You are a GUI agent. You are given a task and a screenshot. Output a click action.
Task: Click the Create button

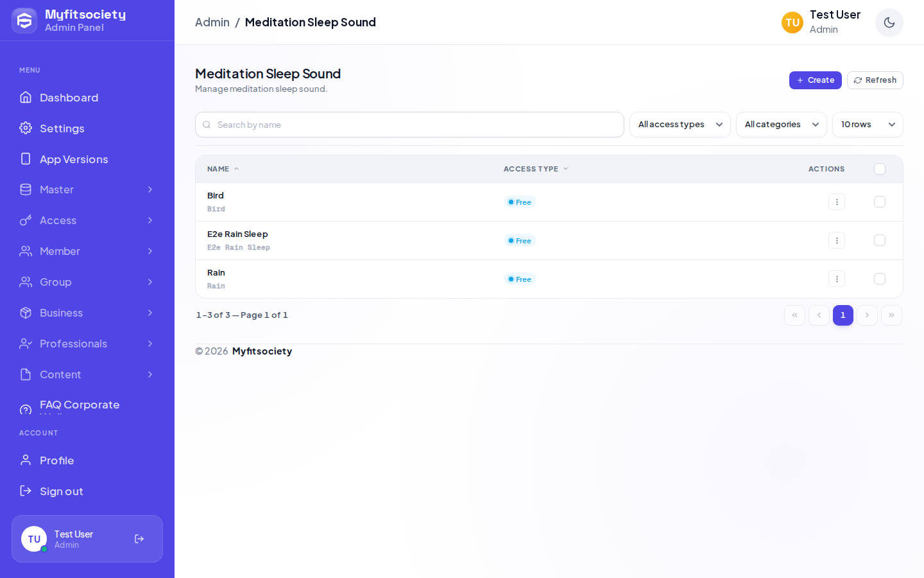(815, 80)
